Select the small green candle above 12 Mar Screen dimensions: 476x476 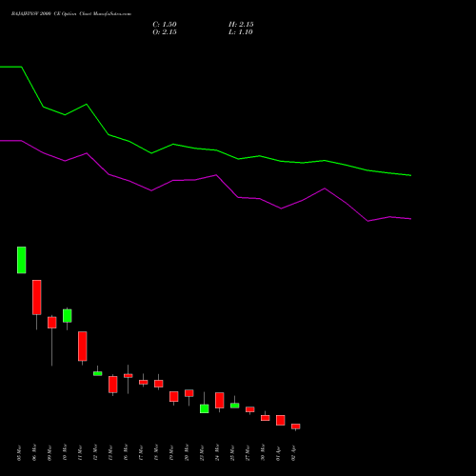pos(98,373)
